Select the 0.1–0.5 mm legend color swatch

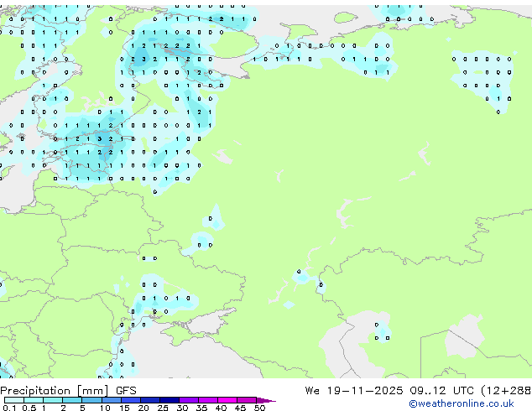pyautogui.click(x=14, y=400)
